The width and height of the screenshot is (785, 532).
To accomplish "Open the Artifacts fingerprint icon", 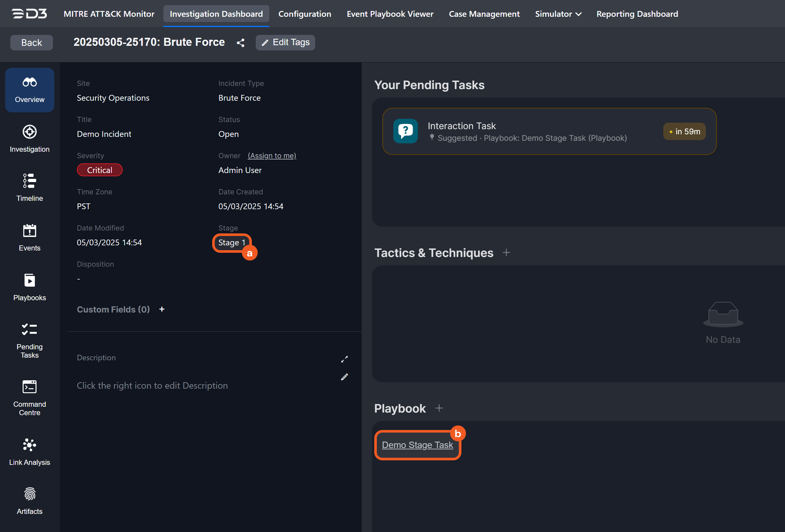I will click(x=29, y=494).
